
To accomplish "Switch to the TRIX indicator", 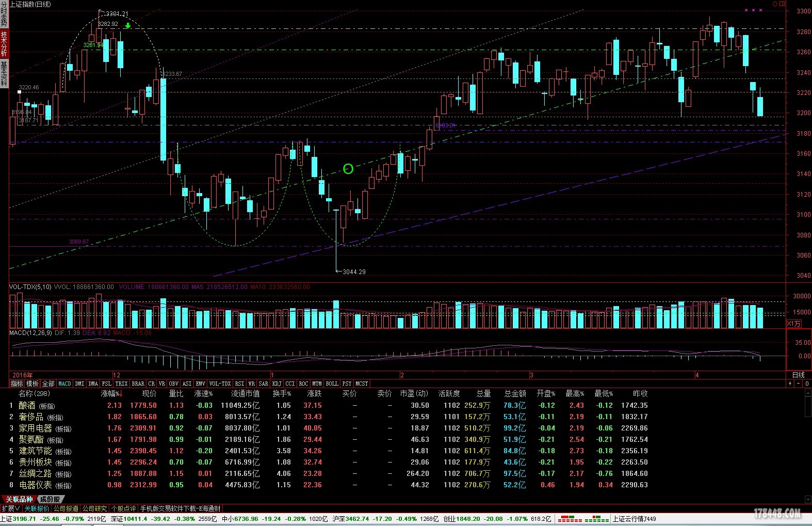I will tap(121, 384).
